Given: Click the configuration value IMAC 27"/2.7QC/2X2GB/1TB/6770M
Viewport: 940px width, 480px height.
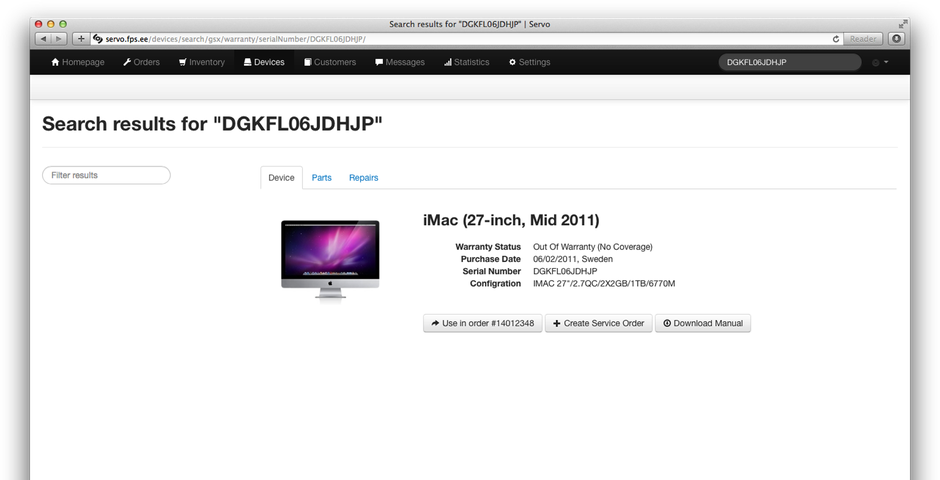Looking at the screenshot, I should pos(604,283).
